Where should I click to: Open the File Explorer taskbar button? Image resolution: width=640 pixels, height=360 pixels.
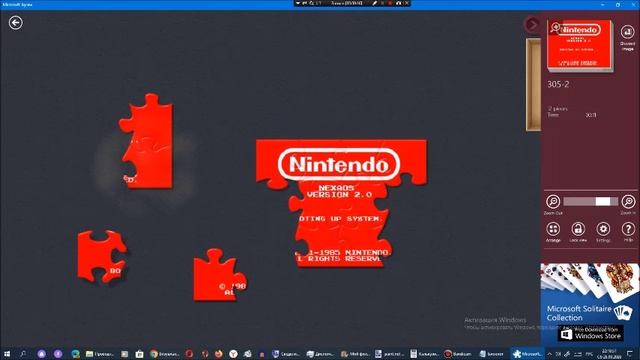pos(100,354)
